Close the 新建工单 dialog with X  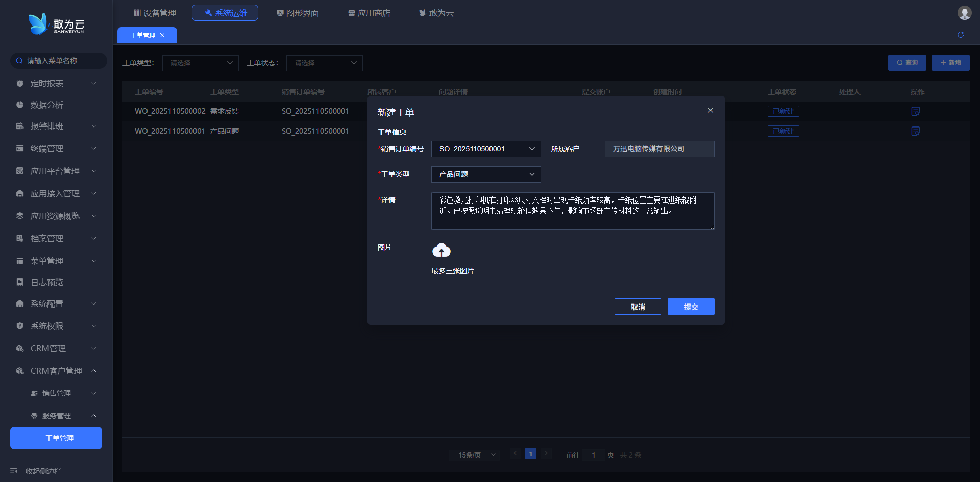pyautogui.click(x=710, y=110)
